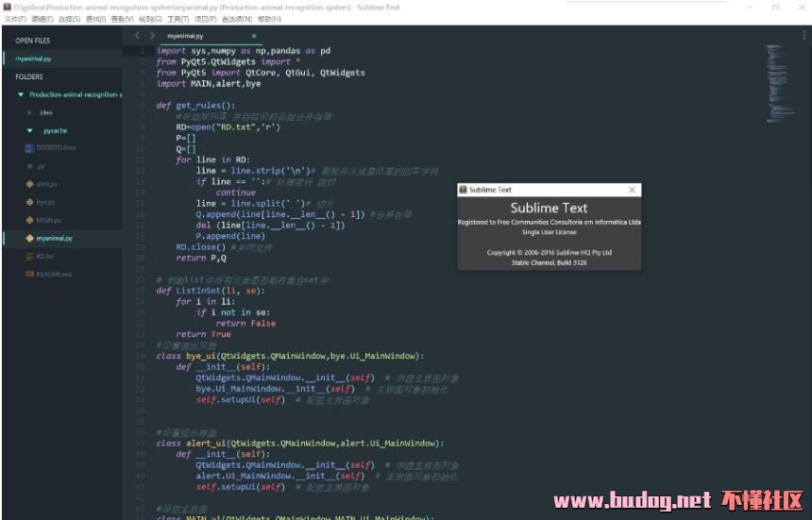
Task: Click the markdown icon beside README.md
Action: pyautogui.click(x=29, y=275)
